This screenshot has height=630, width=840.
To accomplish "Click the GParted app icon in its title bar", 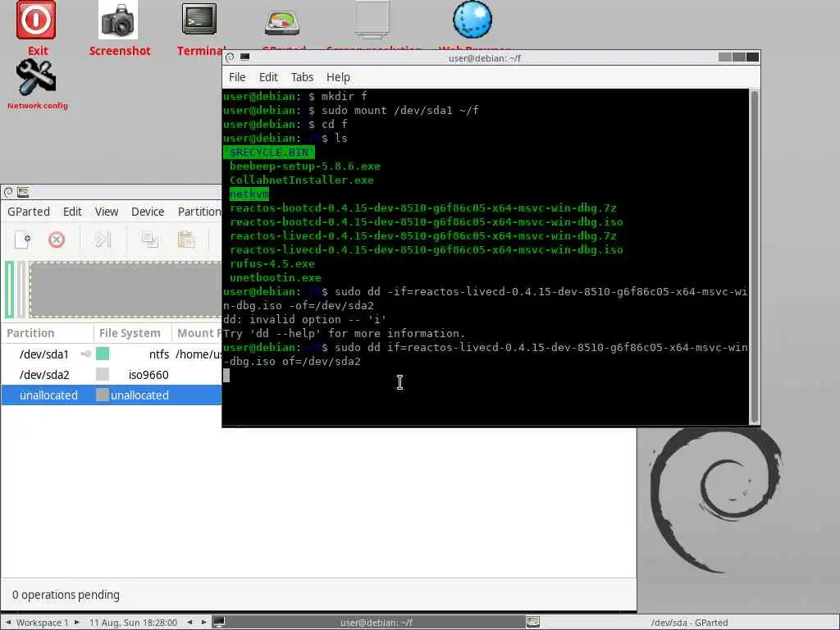I will tap(23, 192).
